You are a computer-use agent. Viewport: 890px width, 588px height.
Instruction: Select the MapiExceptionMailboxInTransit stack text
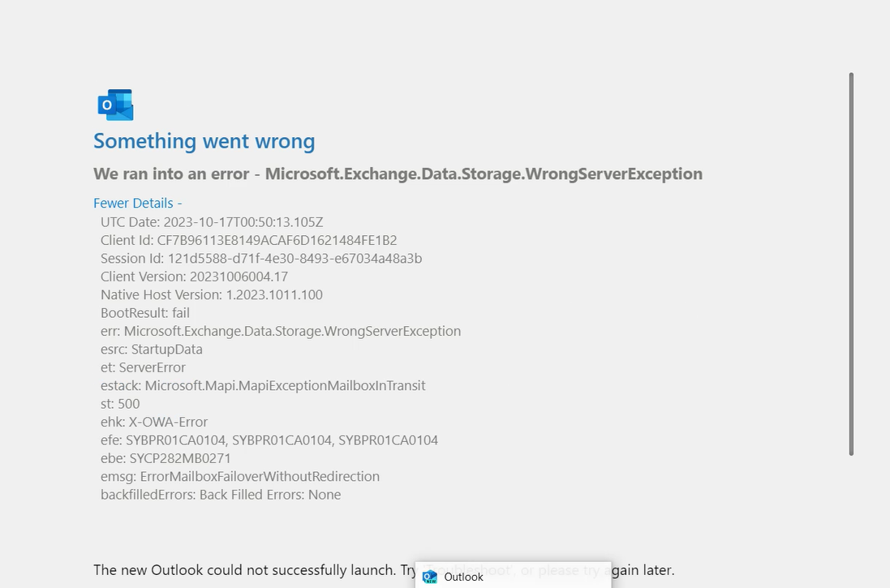click(263, 385)
